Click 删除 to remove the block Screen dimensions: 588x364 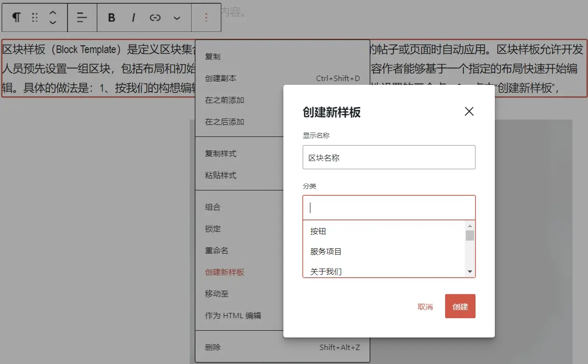pos(212,347)
